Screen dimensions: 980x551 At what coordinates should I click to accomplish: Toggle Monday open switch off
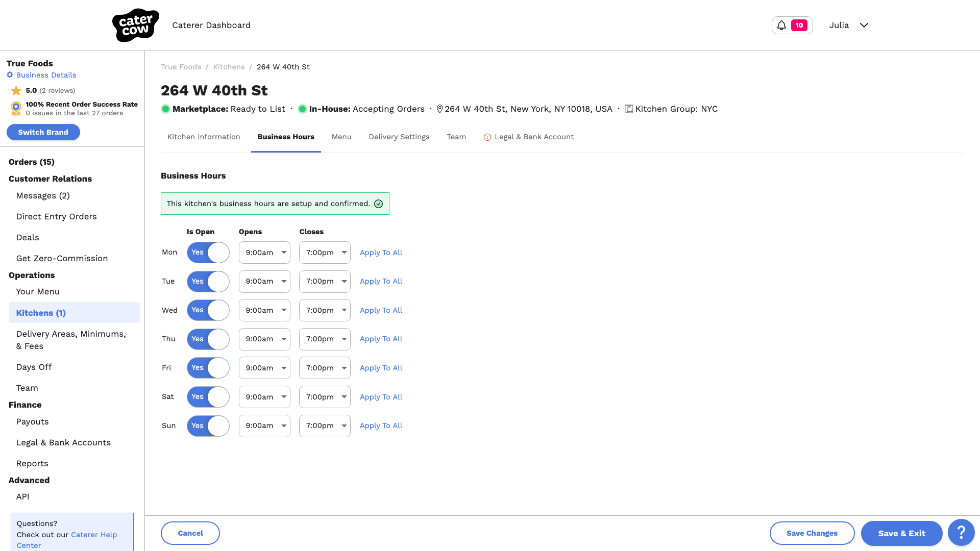pyautogui.click(x=208, y=253)
